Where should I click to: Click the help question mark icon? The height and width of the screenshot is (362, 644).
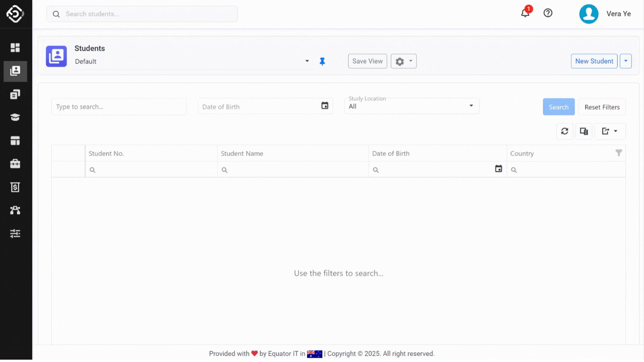pos(548,13)
